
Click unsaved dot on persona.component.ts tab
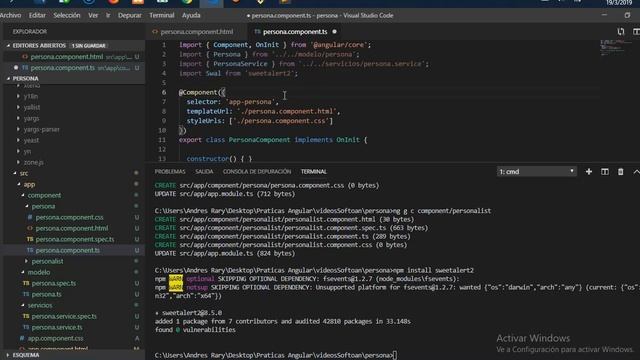coord(334,32)
